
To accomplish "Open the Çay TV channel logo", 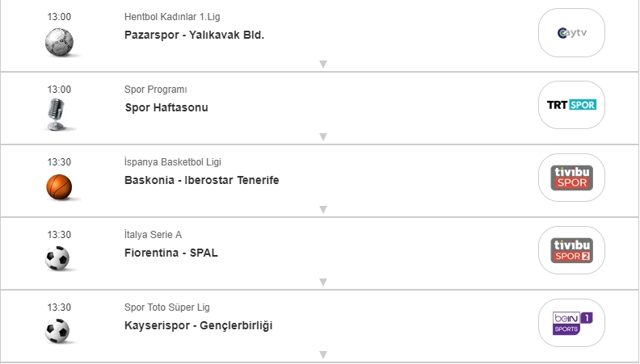I will click(571, 32).
